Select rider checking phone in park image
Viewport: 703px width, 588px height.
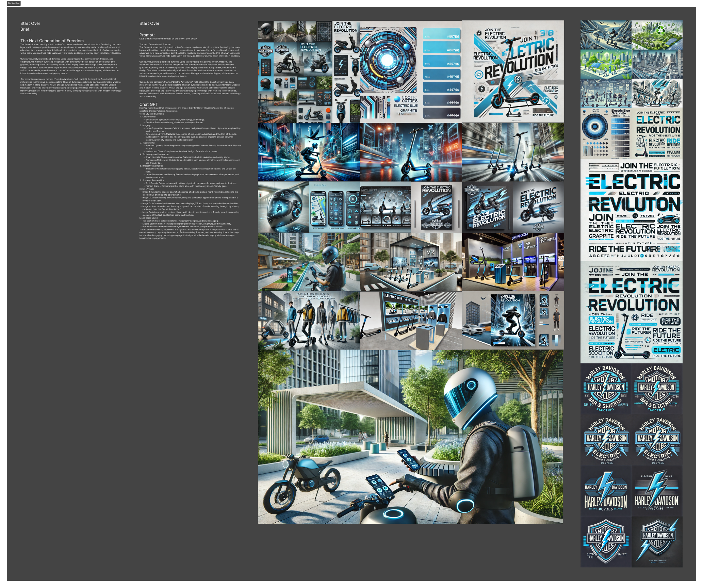[x=309, y=262]
